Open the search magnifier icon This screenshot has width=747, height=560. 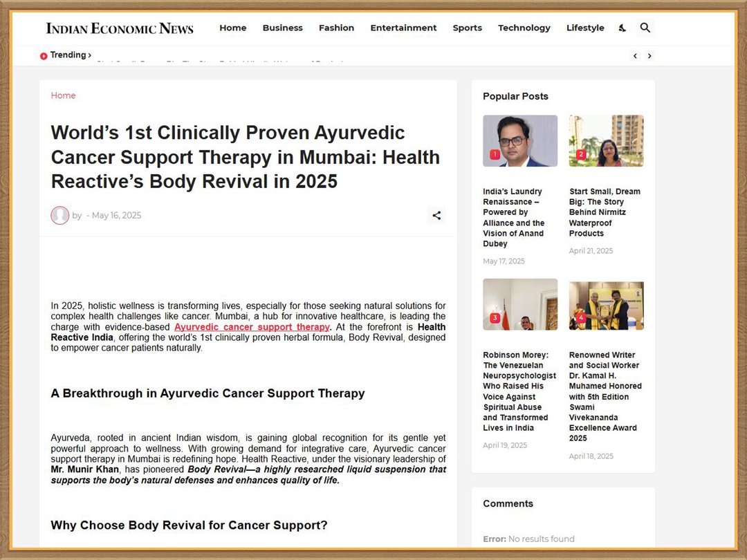[645, 28]
